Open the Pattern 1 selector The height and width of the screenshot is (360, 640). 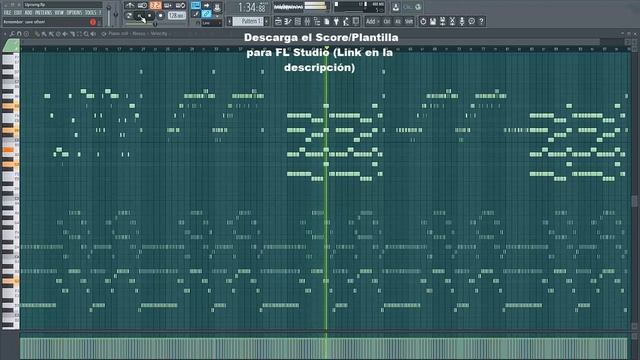click(x=248, y=21)
